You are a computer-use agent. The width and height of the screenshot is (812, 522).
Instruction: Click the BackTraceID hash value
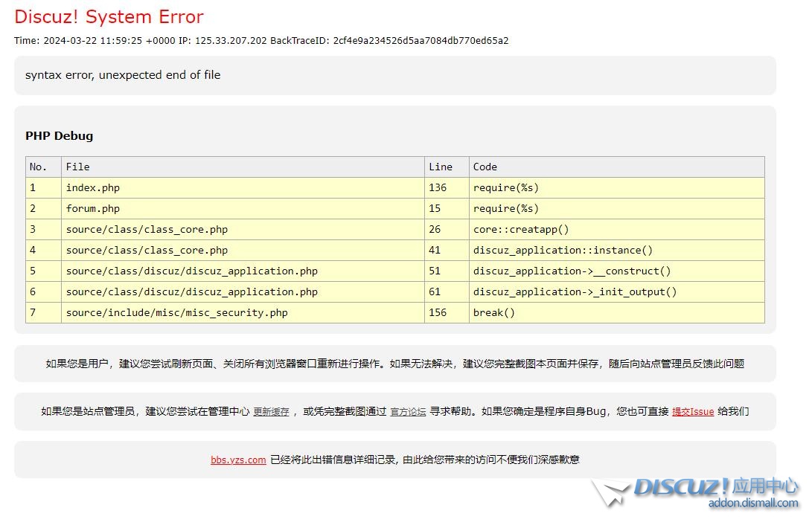[421, 41]
